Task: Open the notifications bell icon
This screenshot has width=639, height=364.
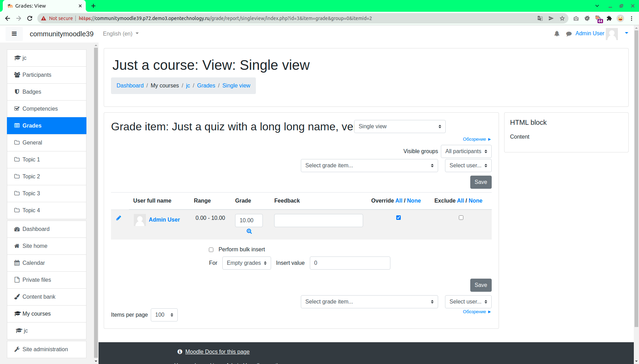Action: [x=557, y=34]
